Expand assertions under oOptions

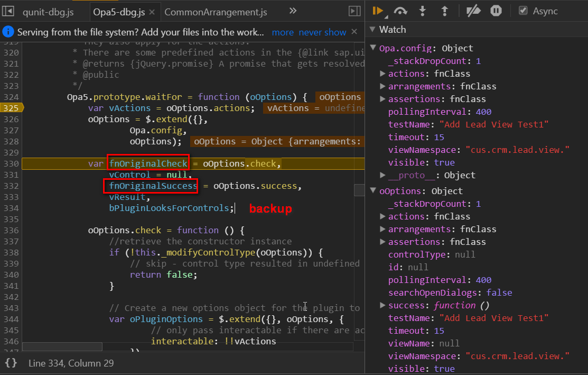(x=382, y=242)
